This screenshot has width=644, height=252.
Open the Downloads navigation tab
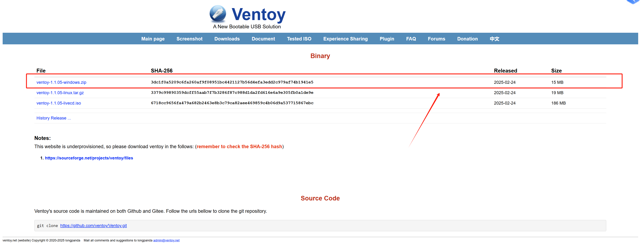(x=227, y=39)
